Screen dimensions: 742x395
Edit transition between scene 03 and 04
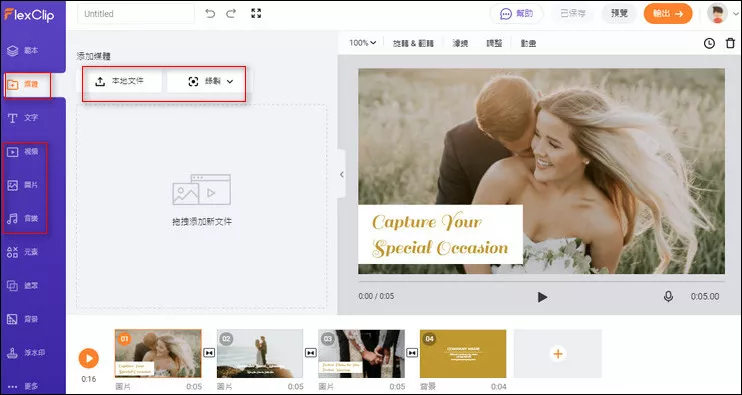[412, 353]
